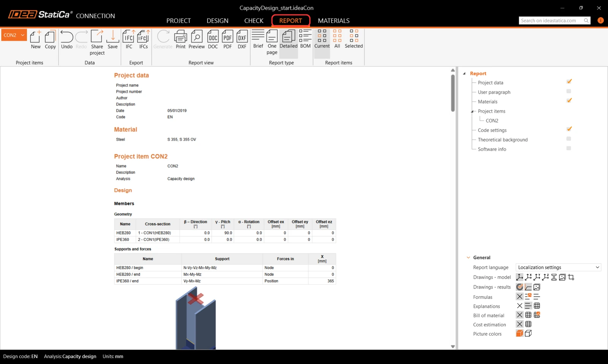The height and width of the screenshot is (364, 608).
Task: Choose One page report type
Action: (x=272, y=42)
